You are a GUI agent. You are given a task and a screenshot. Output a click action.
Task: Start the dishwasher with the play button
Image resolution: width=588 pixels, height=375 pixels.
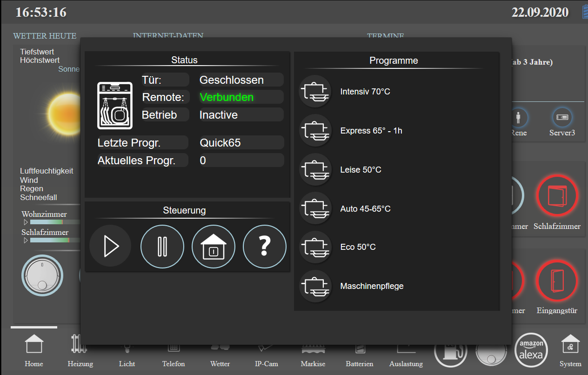tap(111, 246)
